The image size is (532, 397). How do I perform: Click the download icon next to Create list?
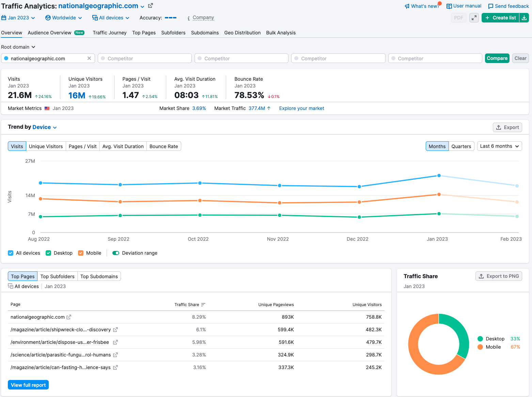click(x=524, y=18)
